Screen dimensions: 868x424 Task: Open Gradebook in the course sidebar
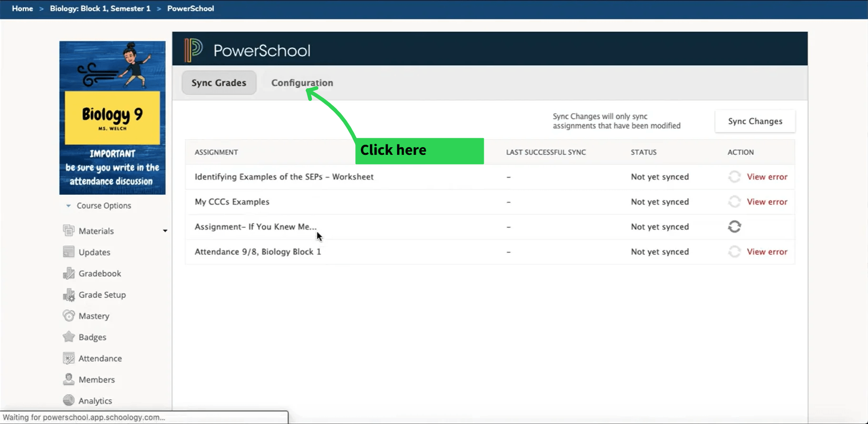point(100,273)
